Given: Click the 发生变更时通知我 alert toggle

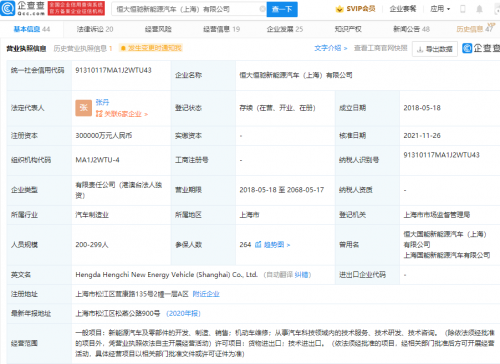Looking at the screenshot, I should (x=151, y=48).
